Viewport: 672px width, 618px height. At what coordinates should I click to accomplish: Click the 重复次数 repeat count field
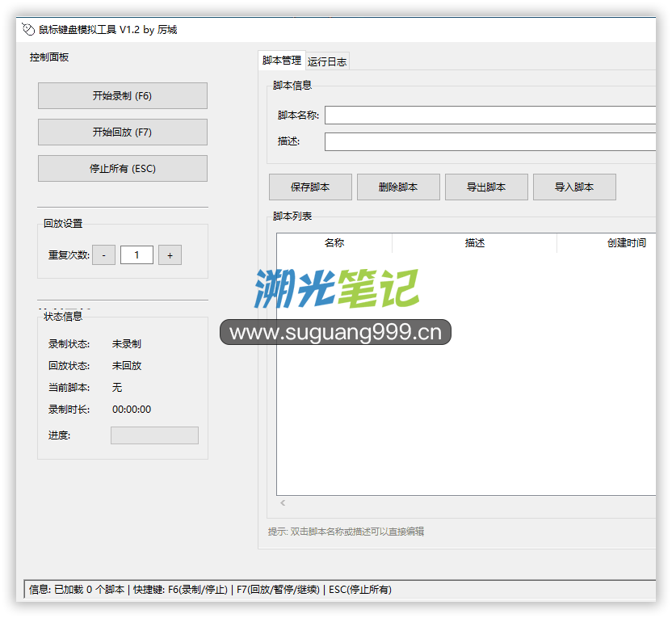pyautogui.click(x=136, y=255)
